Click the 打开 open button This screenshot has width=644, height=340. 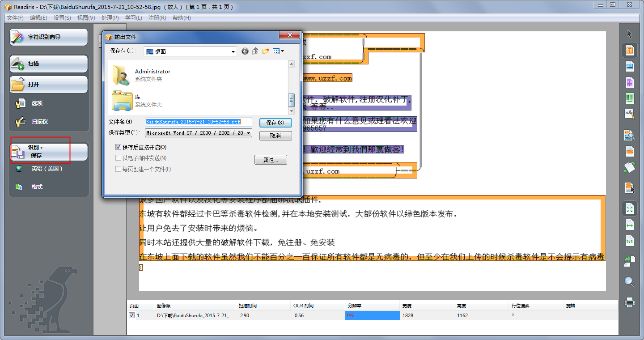click(x=49, y=85)
